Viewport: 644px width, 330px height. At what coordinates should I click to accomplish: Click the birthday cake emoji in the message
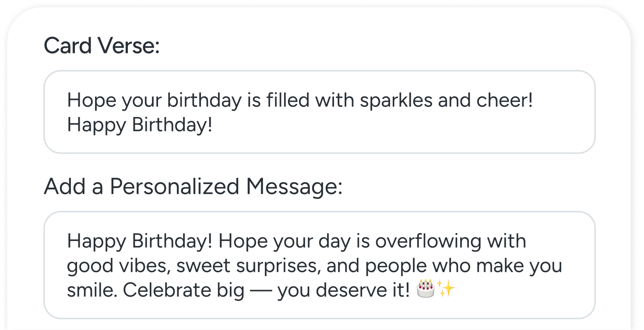pyautogui.click(x=425, y=290)
